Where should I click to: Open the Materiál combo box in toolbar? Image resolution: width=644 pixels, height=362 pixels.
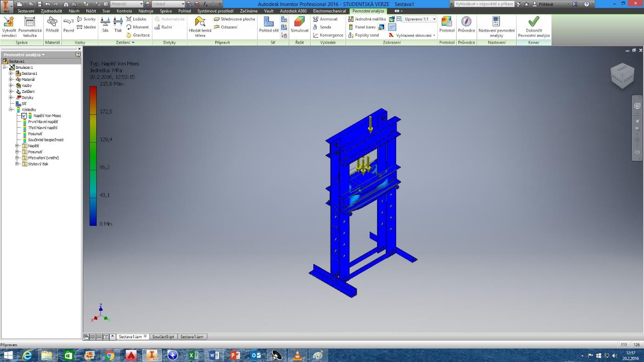tap(126, 4)
